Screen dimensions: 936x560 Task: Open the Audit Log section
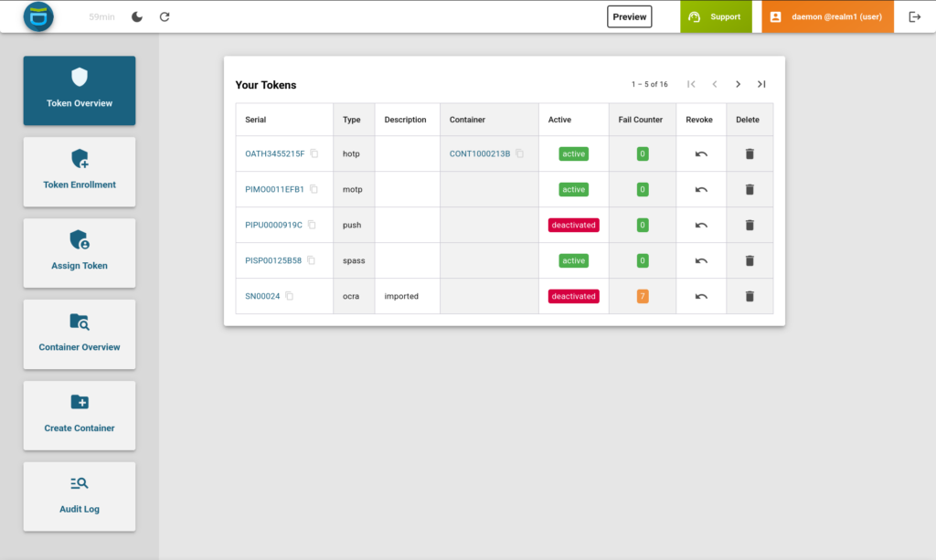(80, 496)
